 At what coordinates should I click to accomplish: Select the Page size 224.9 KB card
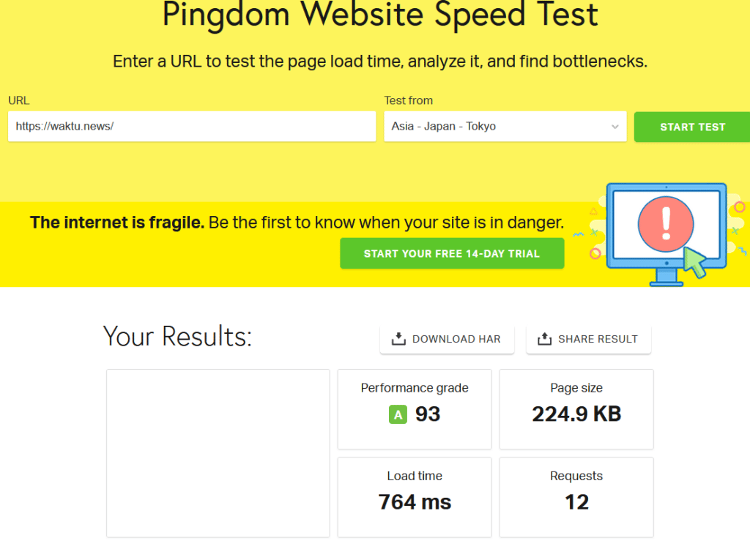576,409
